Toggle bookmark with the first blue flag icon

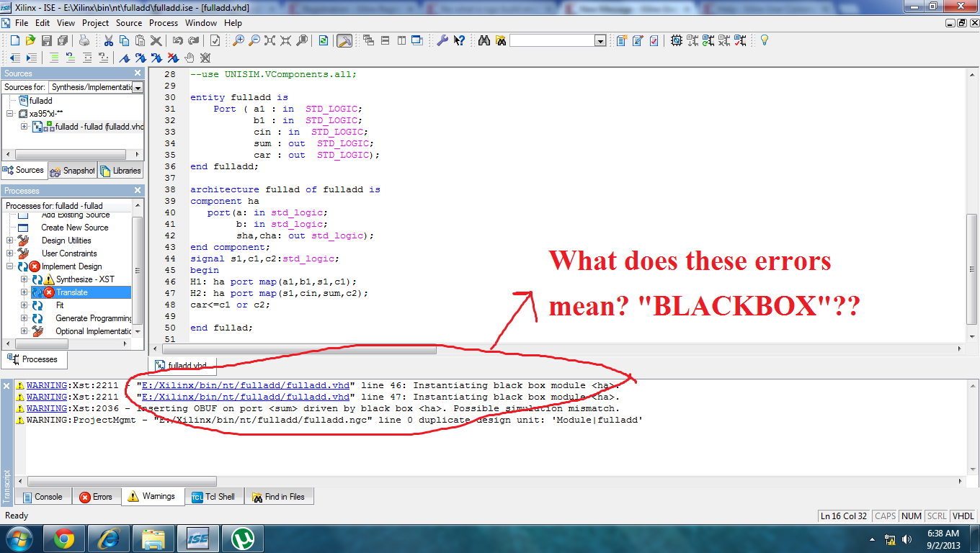125,58
